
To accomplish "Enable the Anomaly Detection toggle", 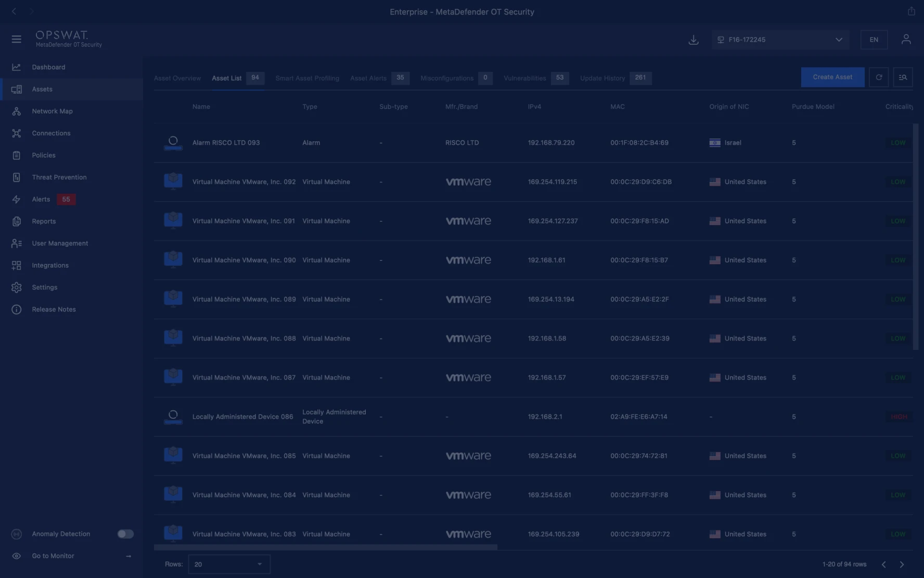I will [125, 534].
